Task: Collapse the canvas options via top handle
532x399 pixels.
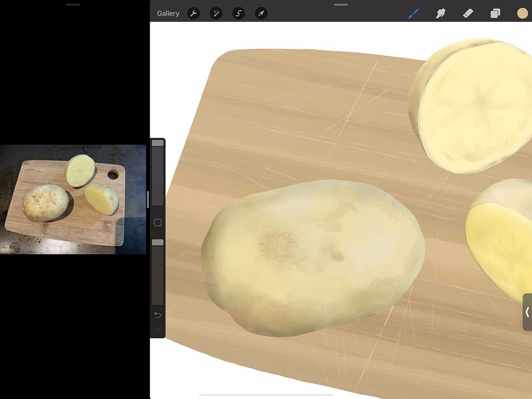Action: pyautogui.click(x=340, y=5)
